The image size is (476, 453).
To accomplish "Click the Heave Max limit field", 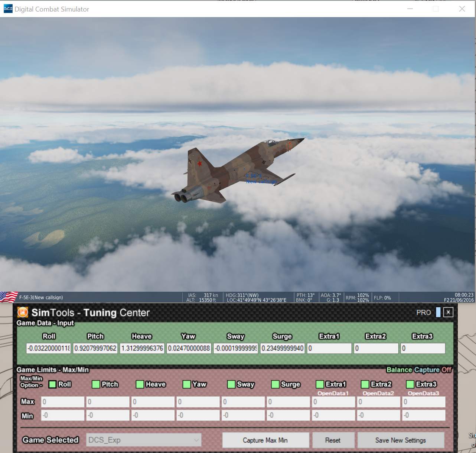I will click(x=153, y=402).
